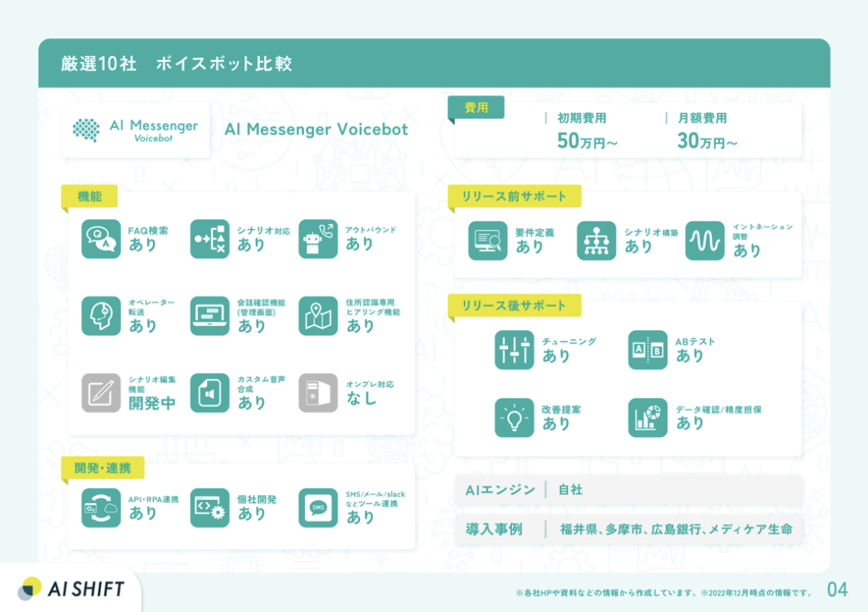Click the 要件定義 monitor search icon
This screenshot has width=868, height=612.
[x=487, y=241]
